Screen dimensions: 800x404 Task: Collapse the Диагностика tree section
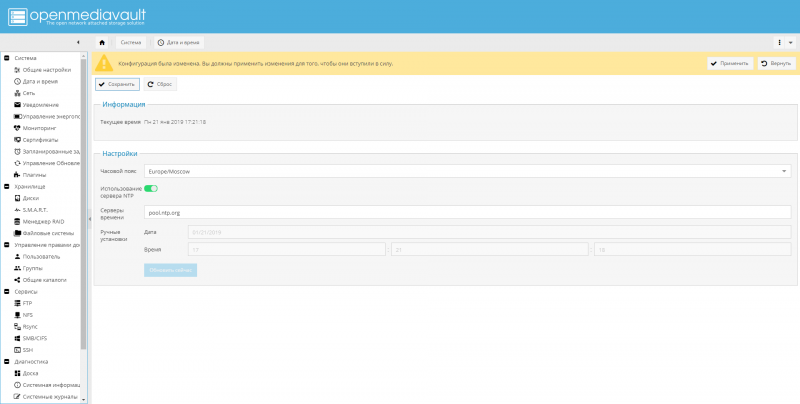pyautogui.click(x=7, y=362)
